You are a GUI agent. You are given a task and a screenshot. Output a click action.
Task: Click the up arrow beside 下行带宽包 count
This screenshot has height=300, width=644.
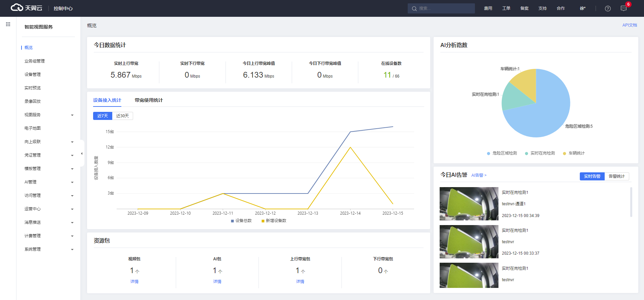(386, 271)
